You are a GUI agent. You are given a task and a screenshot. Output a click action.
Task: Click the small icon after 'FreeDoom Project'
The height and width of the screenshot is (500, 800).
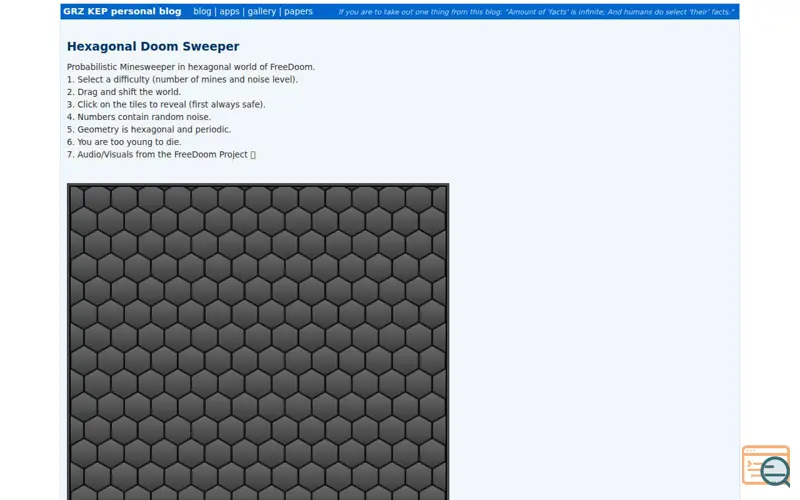pyautogui.click(x=253, y=155)
